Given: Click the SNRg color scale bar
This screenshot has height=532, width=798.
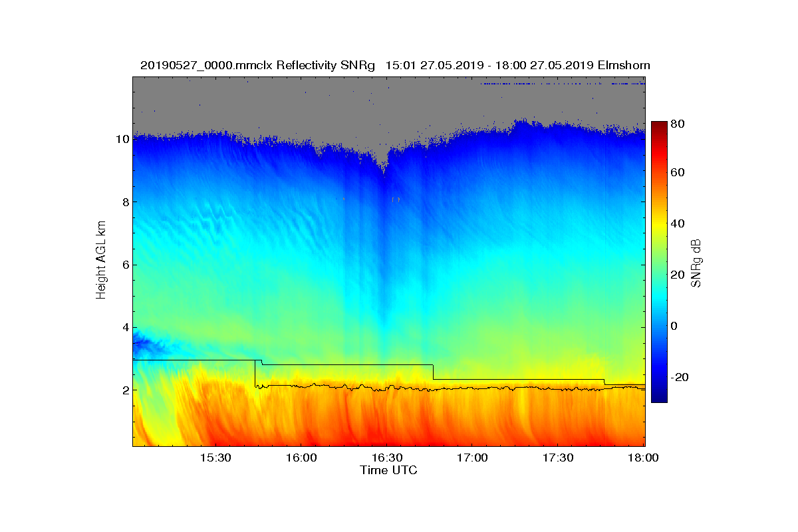Looking at the screenshot, I should pyautogui.click(x=659, y=262).
